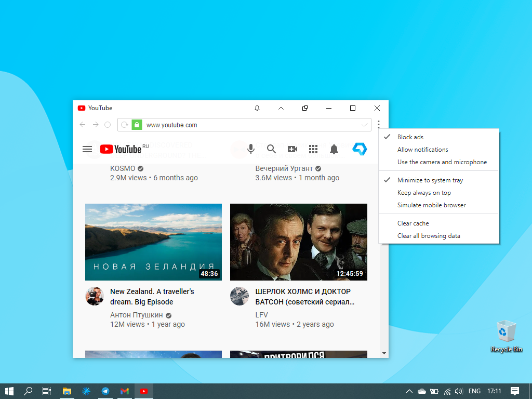Start voice search with microphone icon
Image resolution: width=532 pixels, height=399 pixels.
coord(251,149)
